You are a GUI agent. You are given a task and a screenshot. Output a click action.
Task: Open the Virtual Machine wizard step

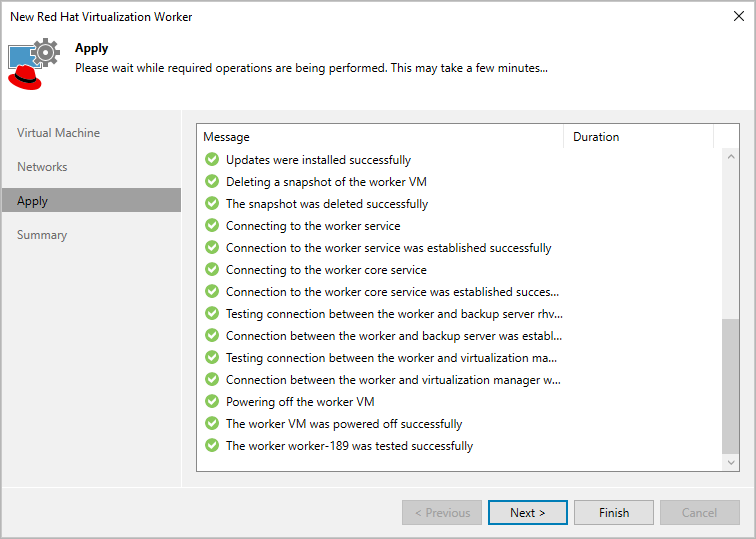coord(58,133)
